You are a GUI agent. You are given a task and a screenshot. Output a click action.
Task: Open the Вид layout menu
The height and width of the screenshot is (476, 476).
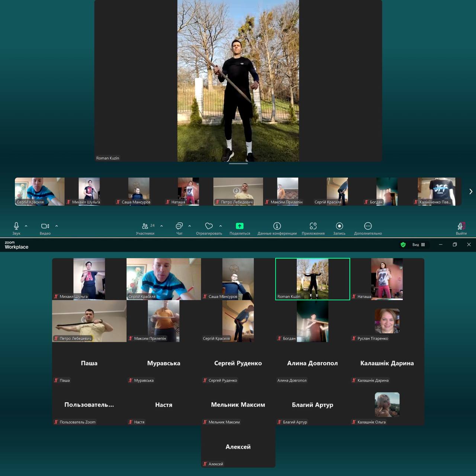(418, 245)
